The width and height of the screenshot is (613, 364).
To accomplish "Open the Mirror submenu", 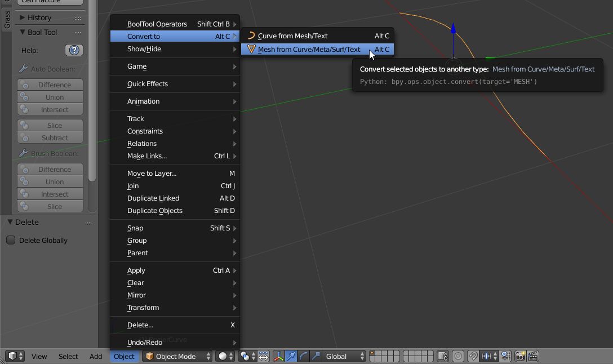I will (175, 295).
